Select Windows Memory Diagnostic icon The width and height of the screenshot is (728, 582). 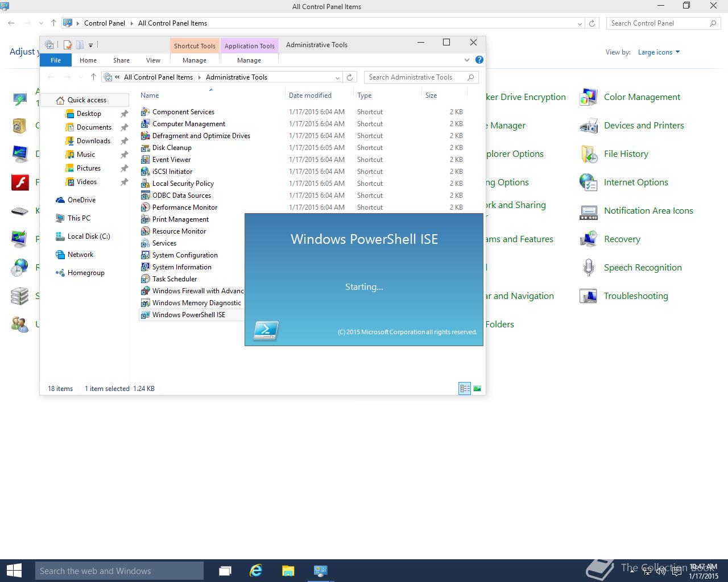click(x=145, y=303)
